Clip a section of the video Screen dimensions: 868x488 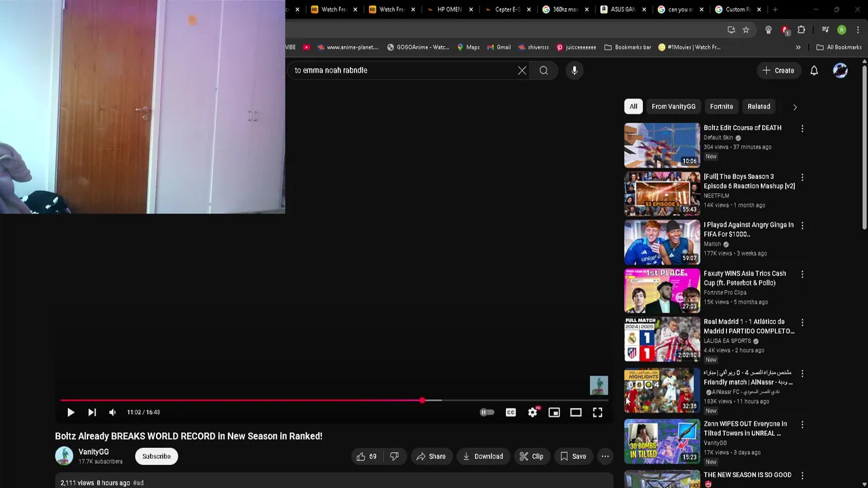[x=532, y=457]
